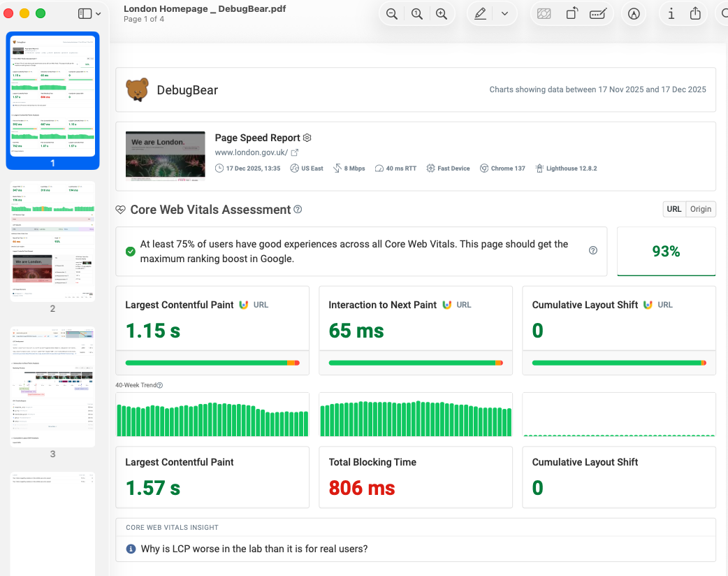Toggle the sidebar view button
Image resolution: width=728 pixels, height=576 pixels.
pos(85,14)
